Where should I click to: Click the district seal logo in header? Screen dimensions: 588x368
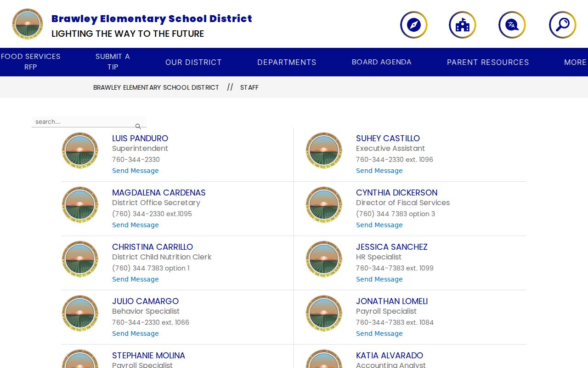pos(28,24)
